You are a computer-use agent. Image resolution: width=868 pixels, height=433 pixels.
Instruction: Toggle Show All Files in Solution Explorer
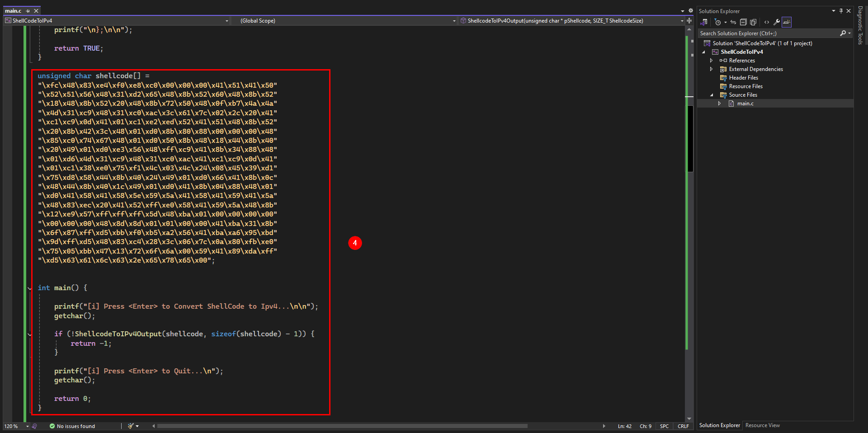pos(753,22)
